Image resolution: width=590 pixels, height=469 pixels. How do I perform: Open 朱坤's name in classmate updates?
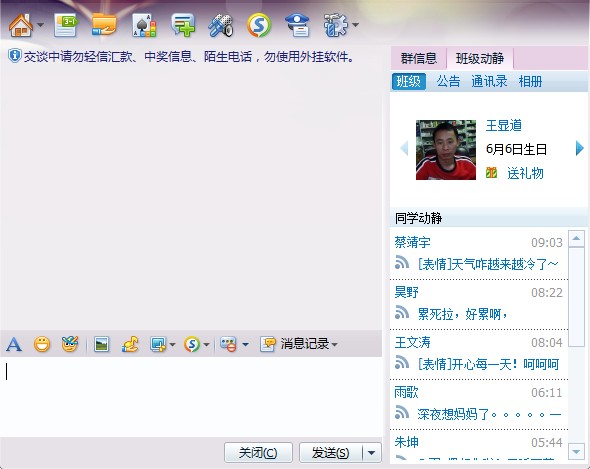[406, 442]
